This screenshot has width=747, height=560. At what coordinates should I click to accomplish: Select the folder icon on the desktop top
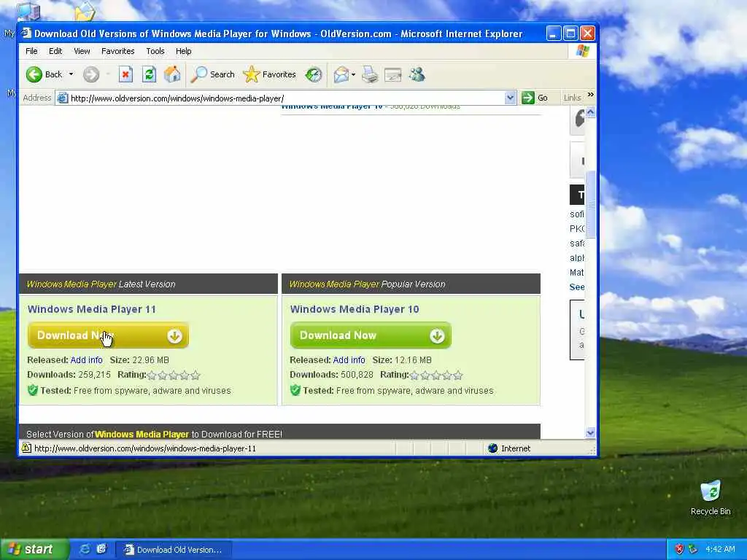coord(85,12)
